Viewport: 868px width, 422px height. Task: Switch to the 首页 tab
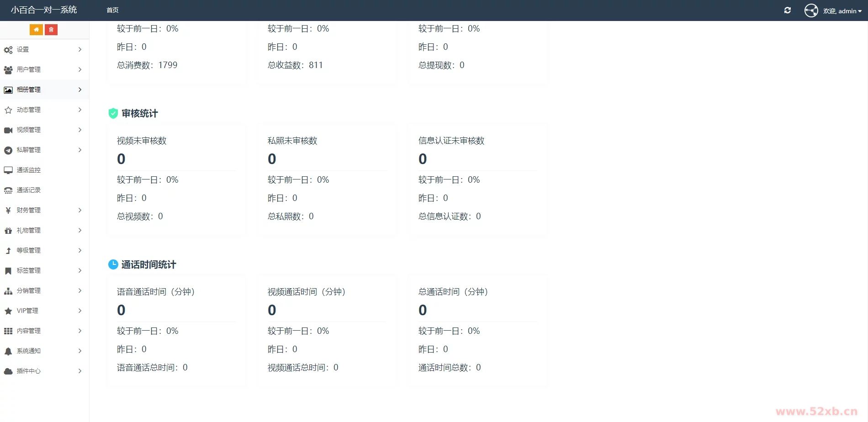click(x=112, y=10)
